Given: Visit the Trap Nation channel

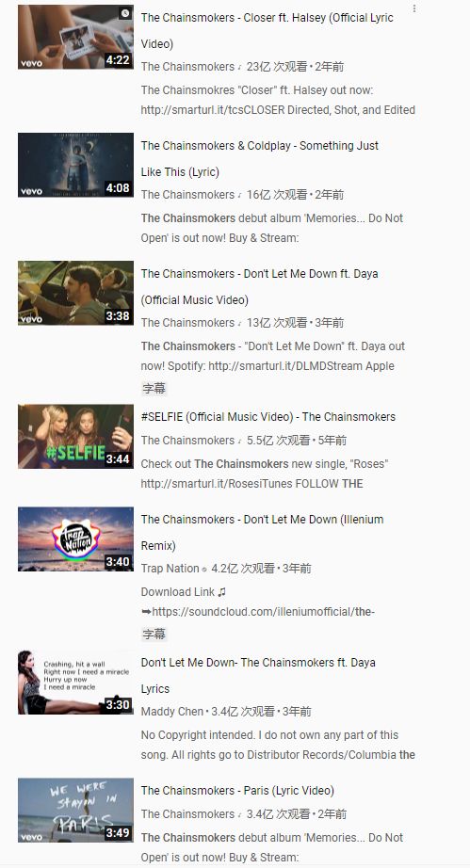Looking at the screenshot, I should (x=170, y=569).
